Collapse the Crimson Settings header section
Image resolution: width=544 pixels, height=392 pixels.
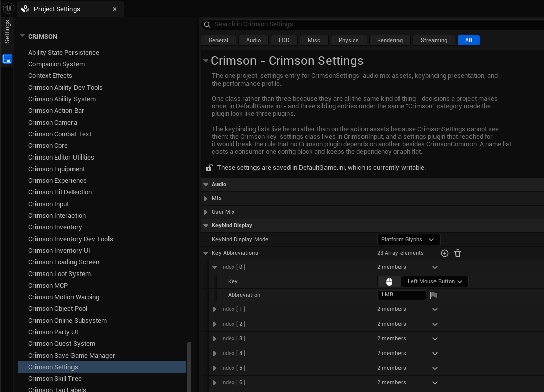click(206, 61)
